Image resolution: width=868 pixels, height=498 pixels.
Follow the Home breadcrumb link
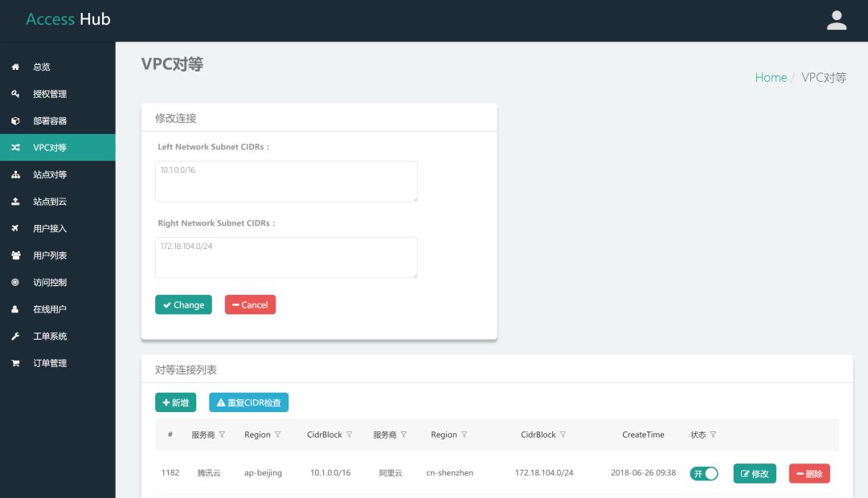pyautogui.click(x=771, y=77)
